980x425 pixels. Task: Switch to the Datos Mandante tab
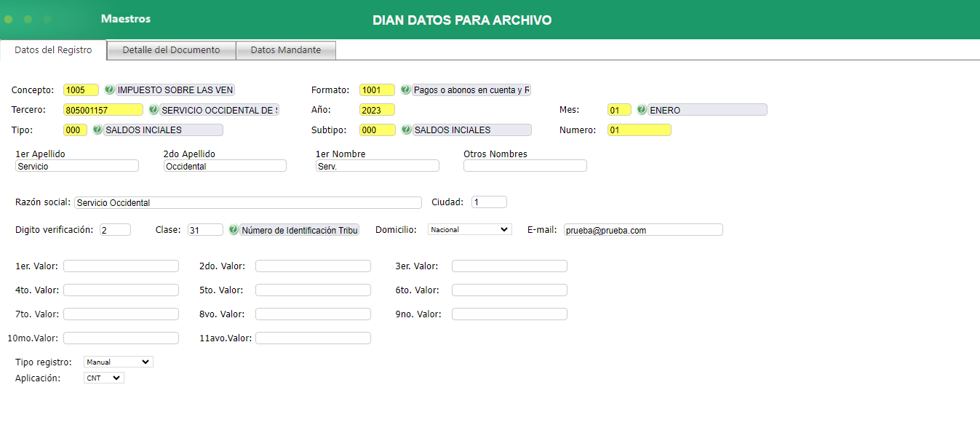pos(285,49)
